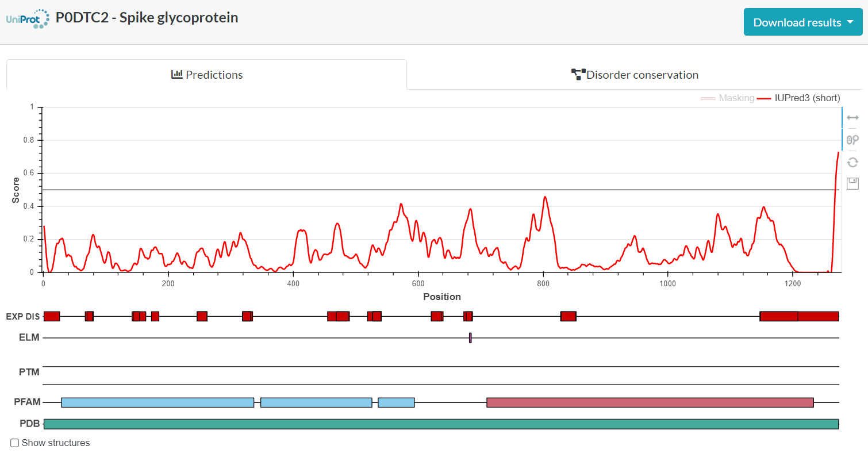Click the ELM track label
The width and height of the screenshot is (868, 461).
click(29, 337)
